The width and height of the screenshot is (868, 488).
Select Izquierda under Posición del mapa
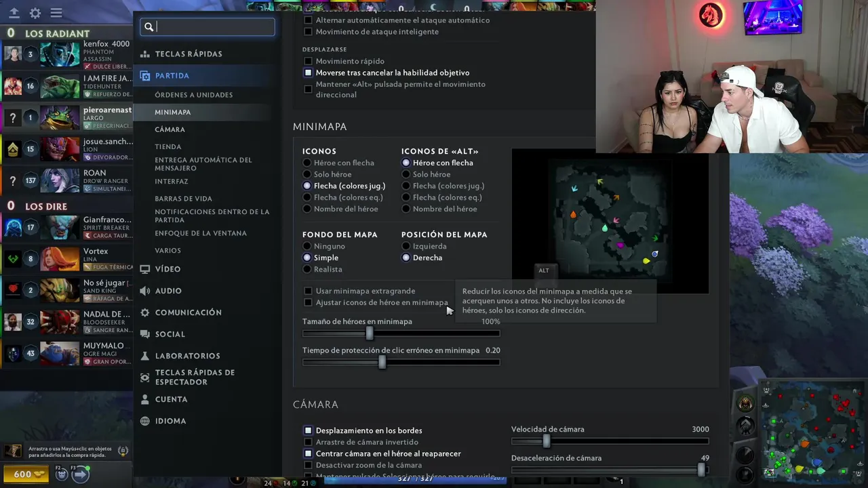coord(406,246)
